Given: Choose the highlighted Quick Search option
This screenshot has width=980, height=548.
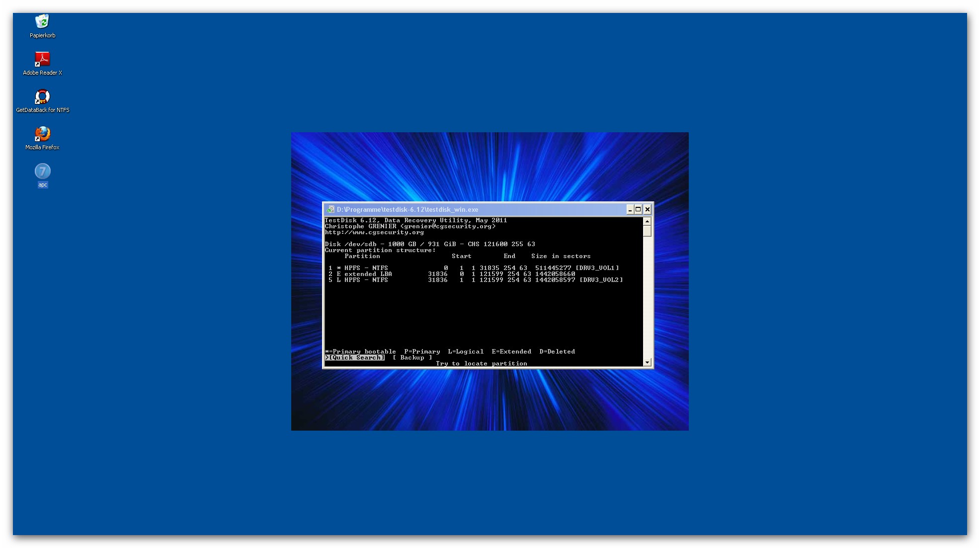Looking at the screenshot, I should pos(356,358).
